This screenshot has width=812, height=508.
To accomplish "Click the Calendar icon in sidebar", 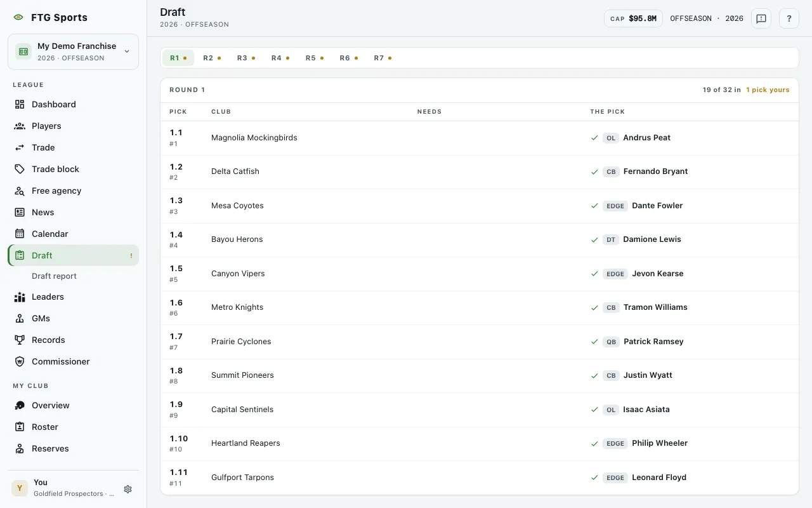I will tap(20, 234).
